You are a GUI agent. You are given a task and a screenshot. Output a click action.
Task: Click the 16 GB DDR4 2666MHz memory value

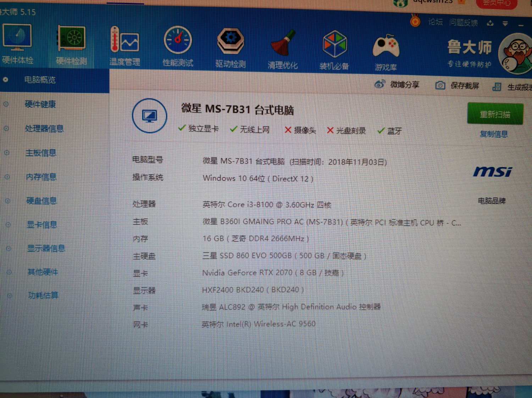pyautogui.click(x=256, y=239)
